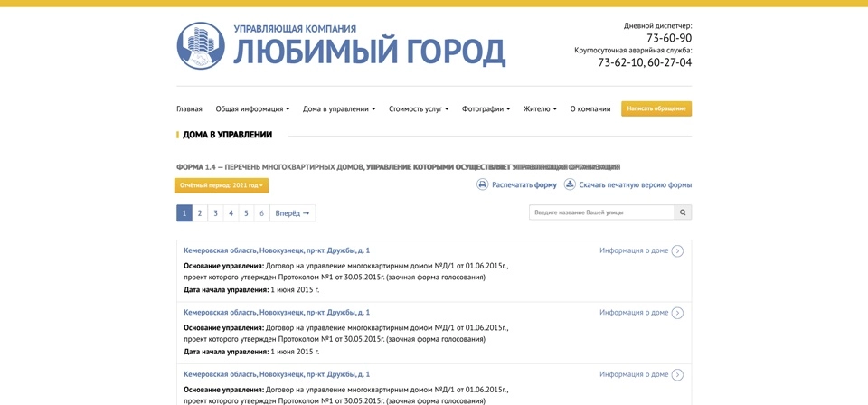The width and height of the screenshot is (868, 405).
Task: Go to the Главная page
Action: pos(189,109)
